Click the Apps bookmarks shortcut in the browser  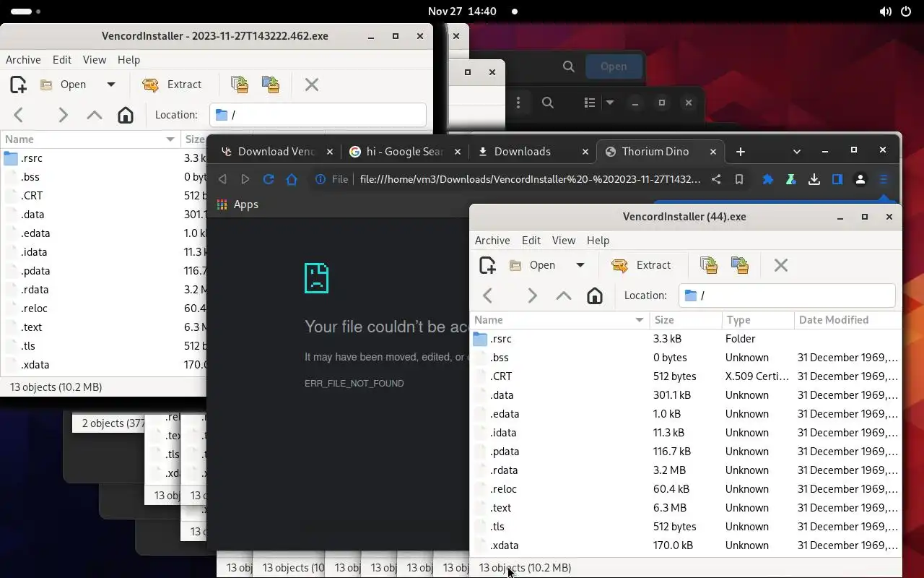237,204
